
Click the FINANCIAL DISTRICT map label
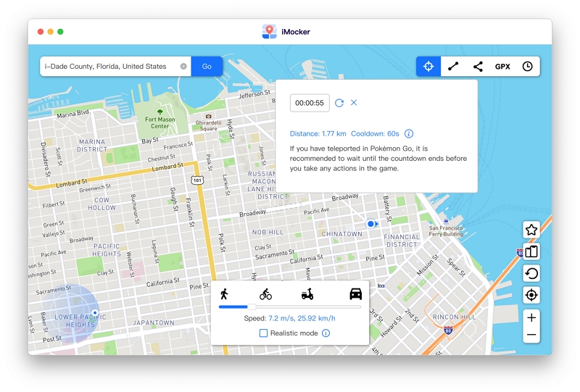click(402, 241)
